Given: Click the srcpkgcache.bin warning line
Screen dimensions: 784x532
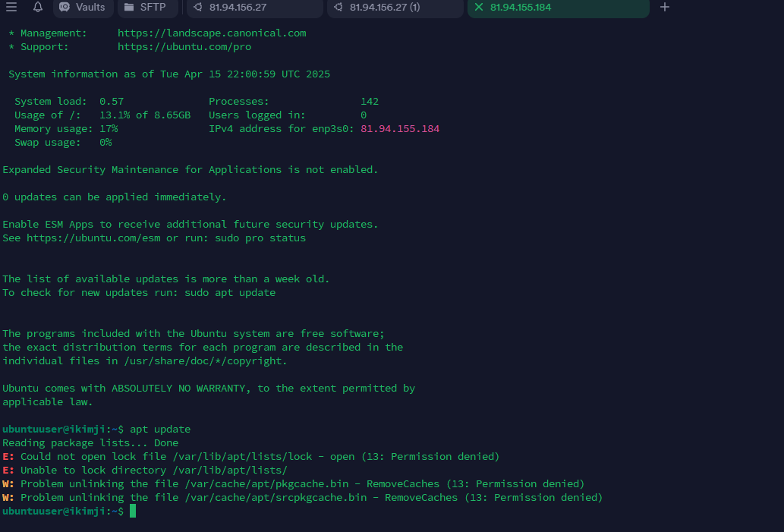Looking at the screenshot, I should tap(311, 498).
